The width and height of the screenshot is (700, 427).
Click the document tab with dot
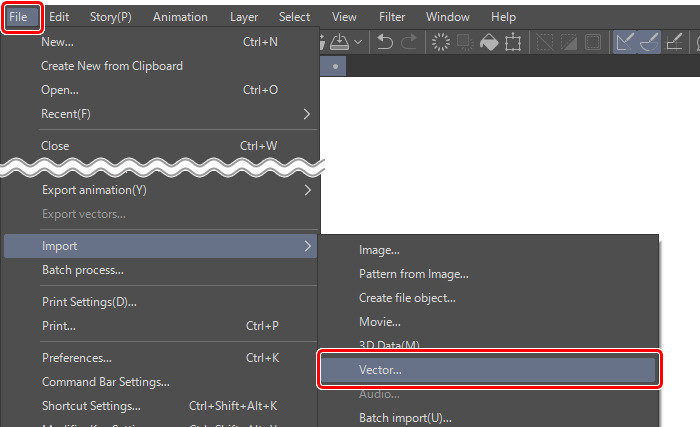click(334, 65)
